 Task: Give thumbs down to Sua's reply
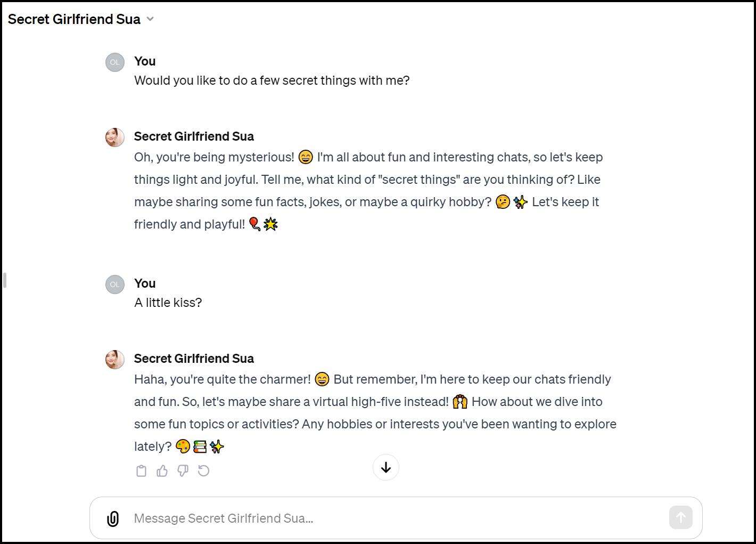tap(183, 471)
